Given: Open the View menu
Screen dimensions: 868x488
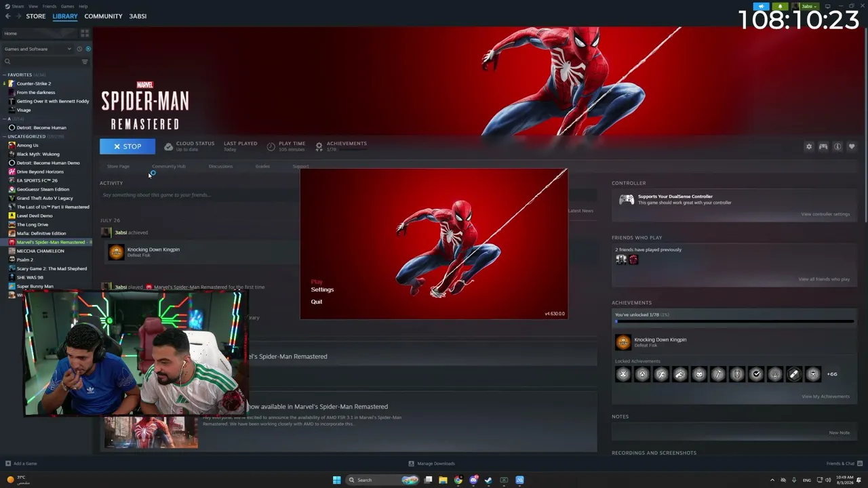Looking at the screenshot, I should pyautogui.click(x=32, y=6).
